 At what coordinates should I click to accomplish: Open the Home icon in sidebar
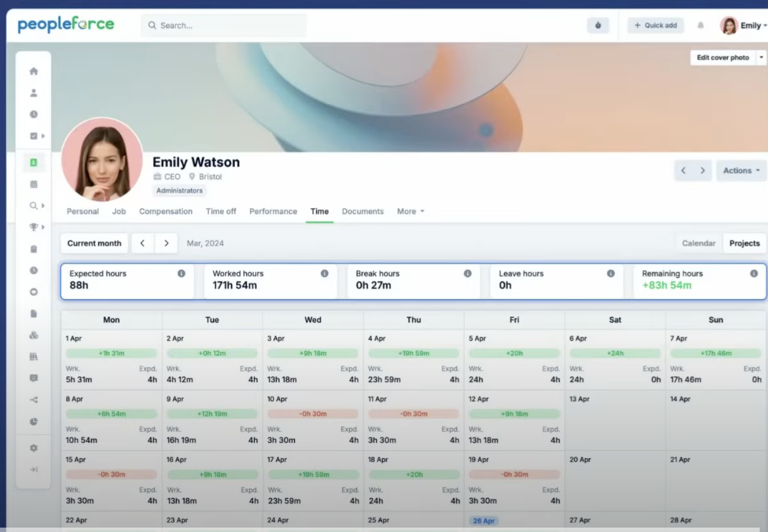(x=34, y=71)
